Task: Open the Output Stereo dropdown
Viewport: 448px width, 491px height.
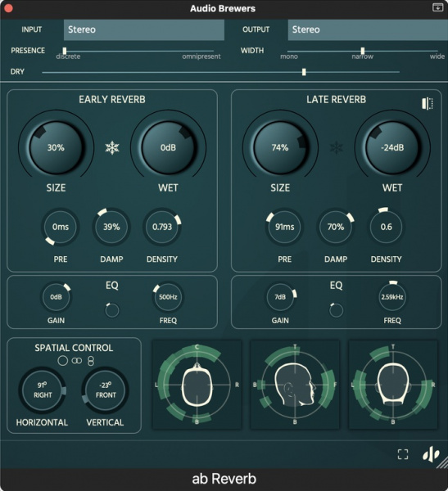Action: click(368, 29)
